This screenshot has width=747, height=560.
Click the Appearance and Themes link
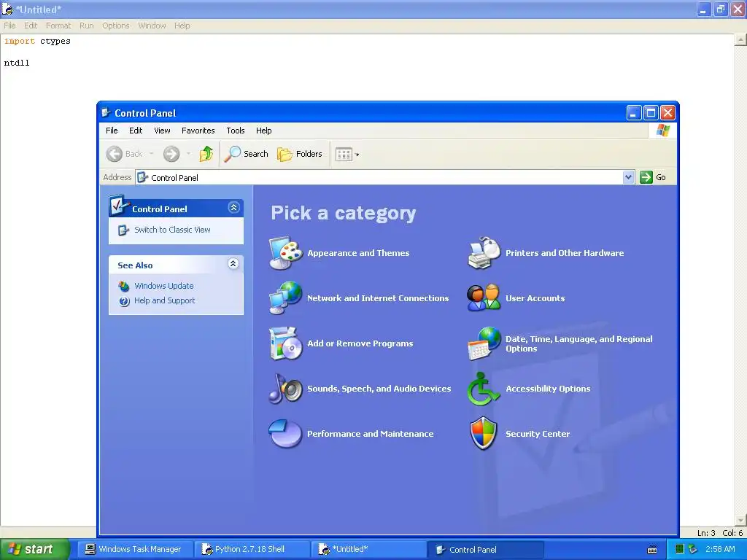(358, 253)
